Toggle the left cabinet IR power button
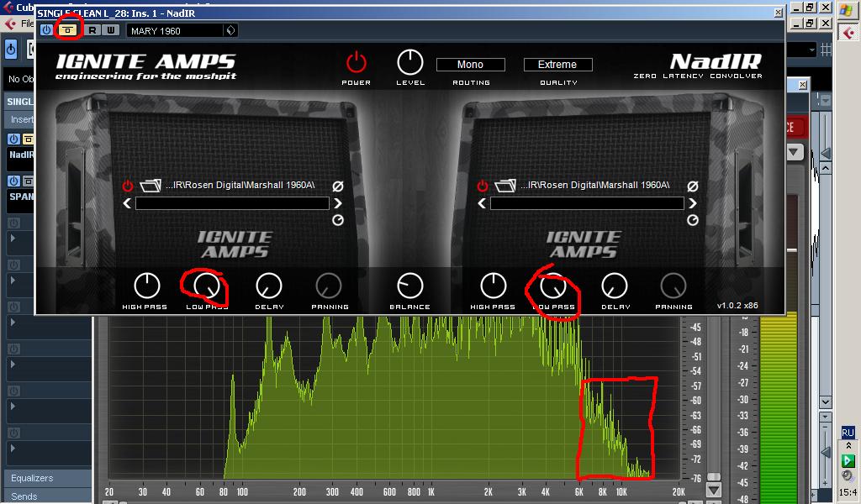Screen dimensions: 861x504 (x=128, y=186)
